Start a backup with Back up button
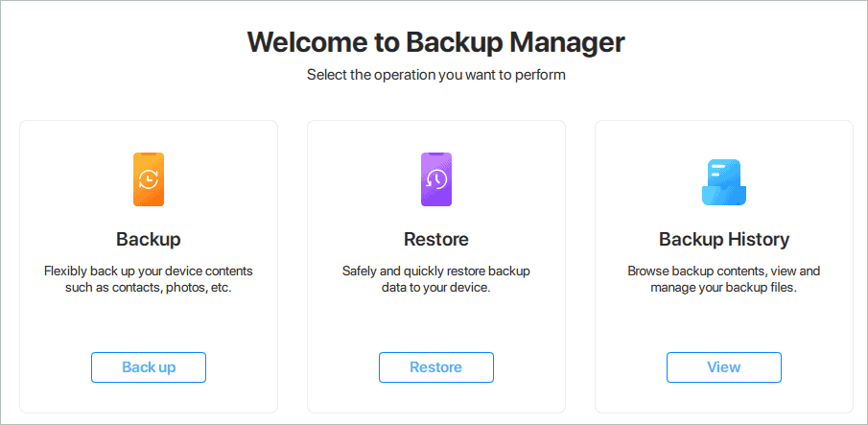The image size is (868, 425). tap(149, 367)
